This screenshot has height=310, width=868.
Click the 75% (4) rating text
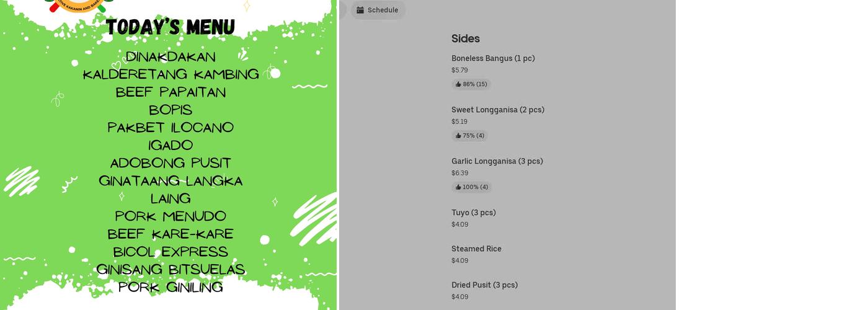pyautogui.click(x=474, y=136)
